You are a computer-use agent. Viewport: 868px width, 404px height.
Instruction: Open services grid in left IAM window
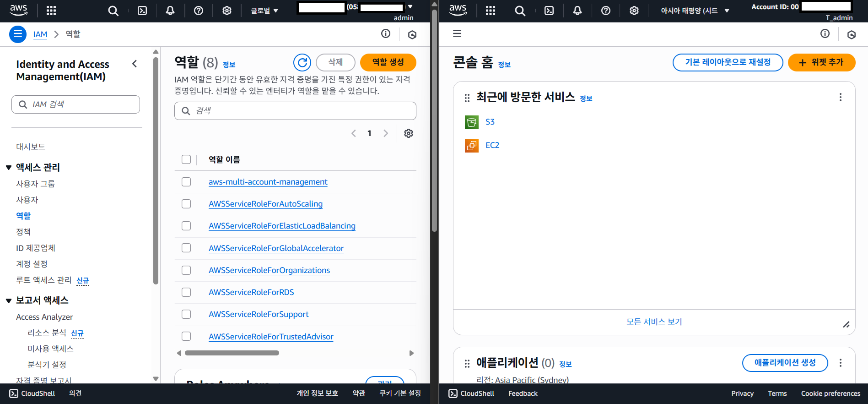point(51,11)
